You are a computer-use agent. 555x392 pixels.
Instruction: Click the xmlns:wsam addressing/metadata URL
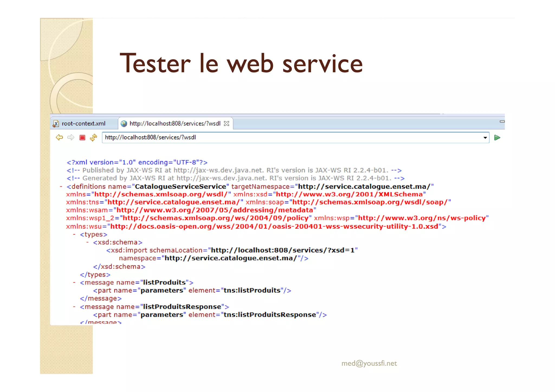(x=215, y=210)
